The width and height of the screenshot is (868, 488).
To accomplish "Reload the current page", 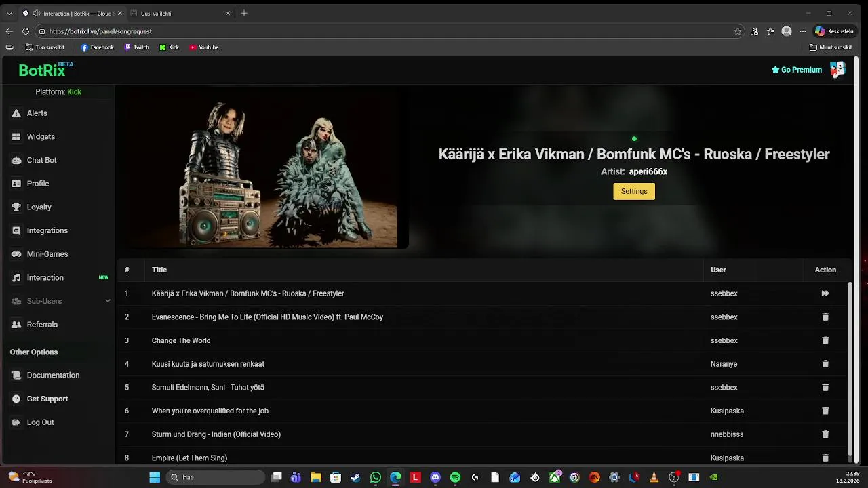I will (x=26, y=31).
